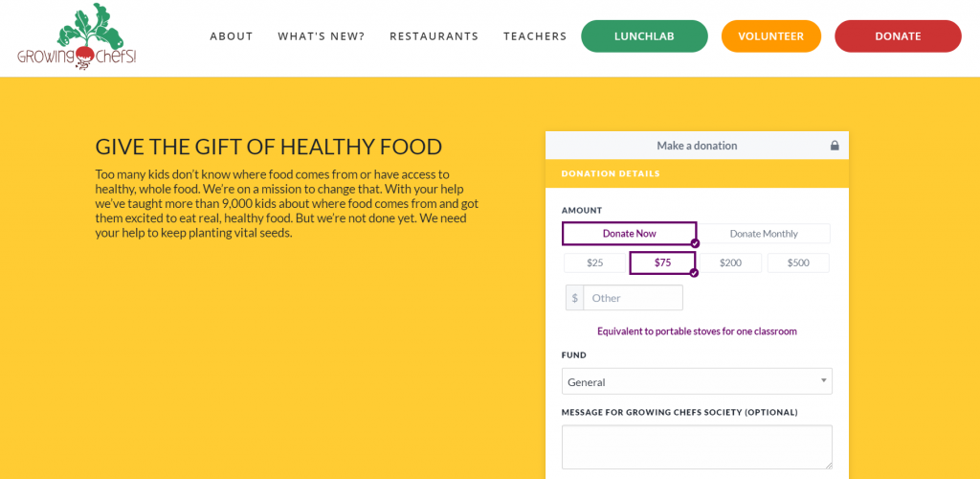Open the Fund dropdown
This screenshot has width=980, height=479.
pos(697,381)
